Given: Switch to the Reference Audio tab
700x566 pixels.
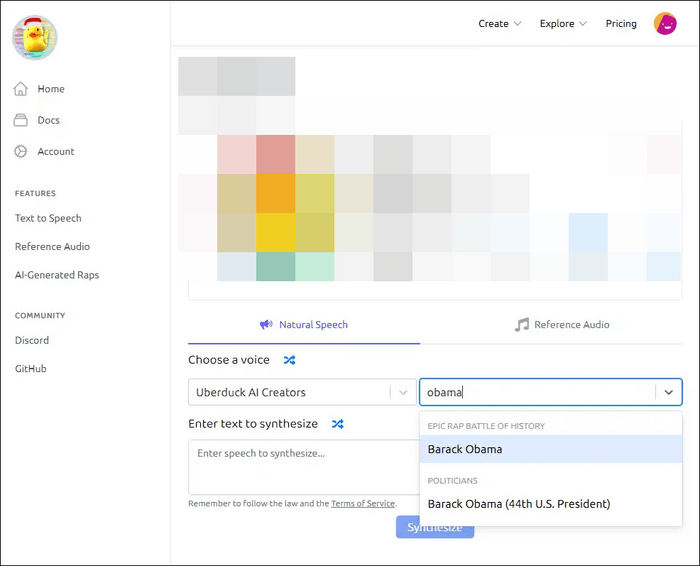Looking at the screenshot, I should [562, 325].
